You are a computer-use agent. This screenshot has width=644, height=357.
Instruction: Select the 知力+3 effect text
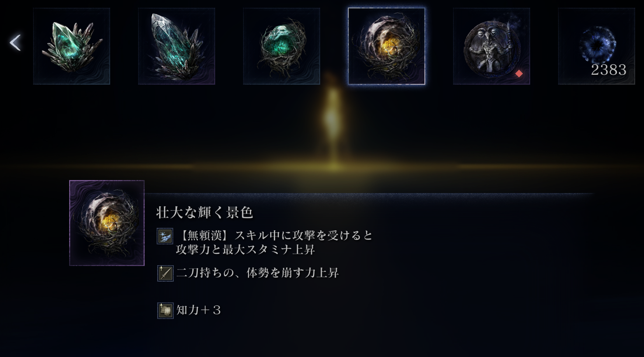pos(199,310)
